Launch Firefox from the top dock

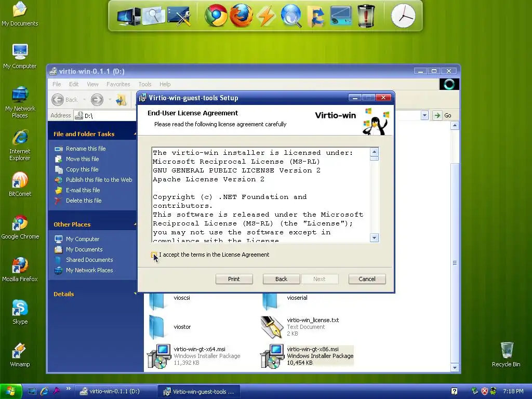point(241,16)
